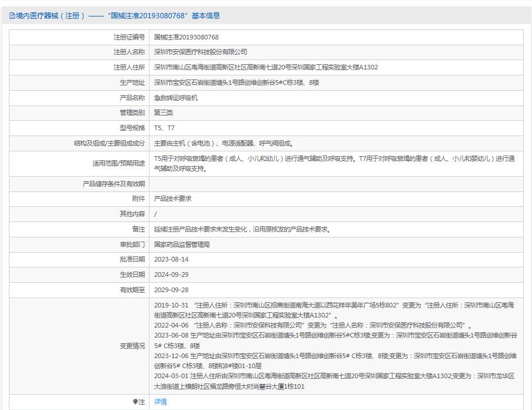Click the document icon before 境内医疗器械 header
Screen dimensions: 532x410
tap(11, 16)
